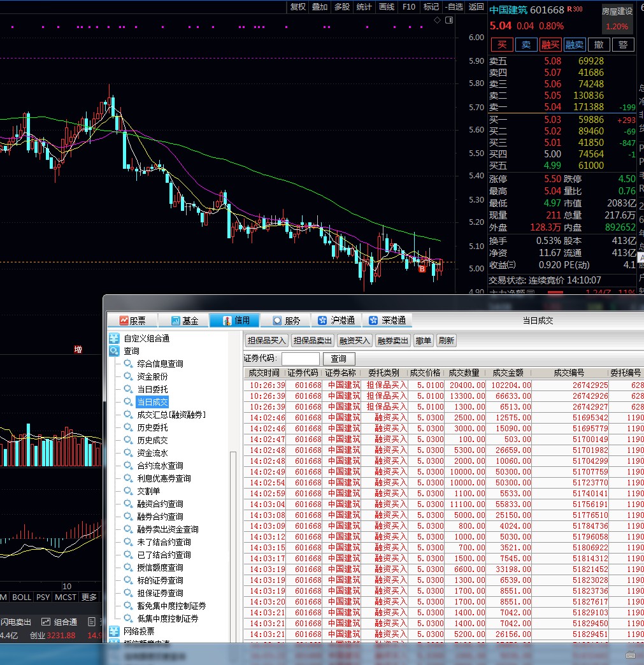644x665 pixels.
Task: Click the magnifier icon beside 资金股份
Action: click(x=128, y=376)
